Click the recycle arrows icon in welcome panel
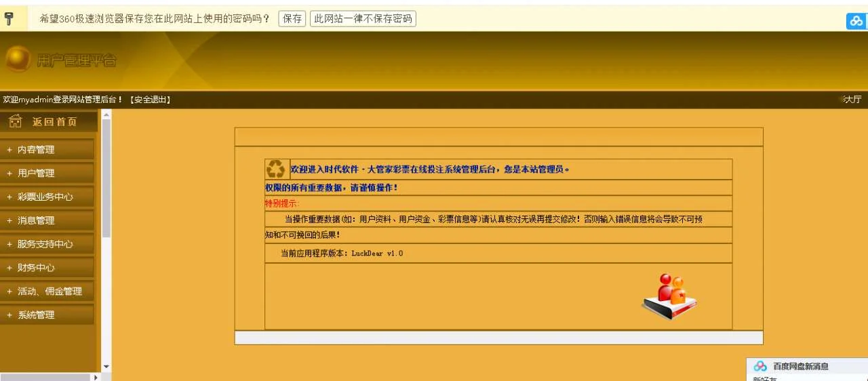This screenshot has width=868, height=381. point(276,169)
